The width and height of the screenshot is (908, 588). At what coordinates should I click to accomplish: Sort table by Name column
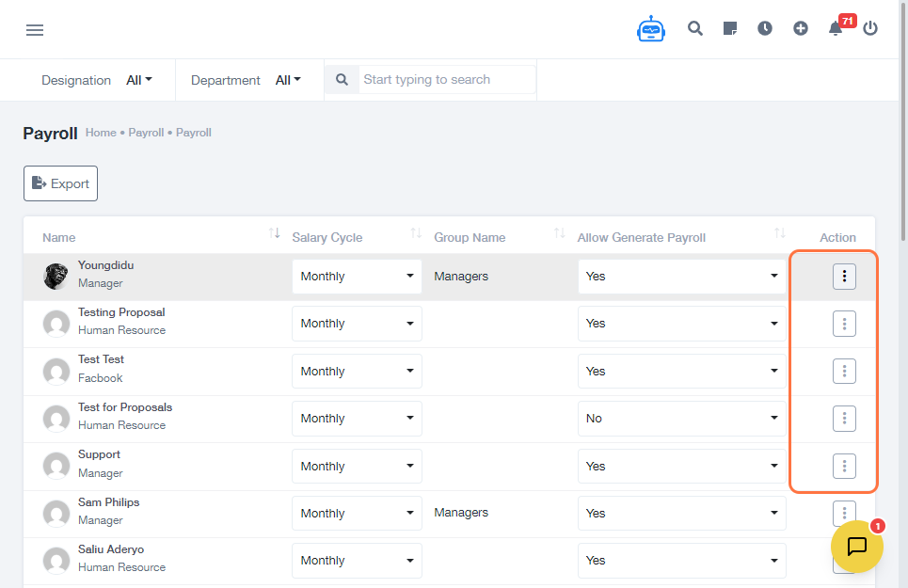[x=274, y=233]
